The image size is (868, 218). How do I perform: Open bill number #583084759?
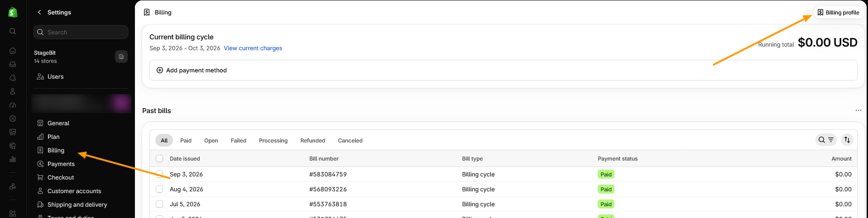tap(328, 174)
